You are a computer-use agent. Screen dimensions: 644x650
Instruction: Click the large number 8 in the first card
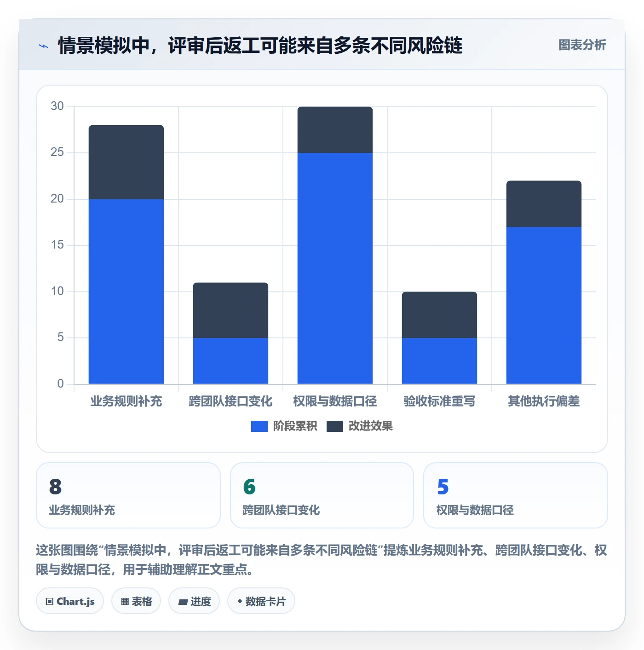(x=55, y=487)
